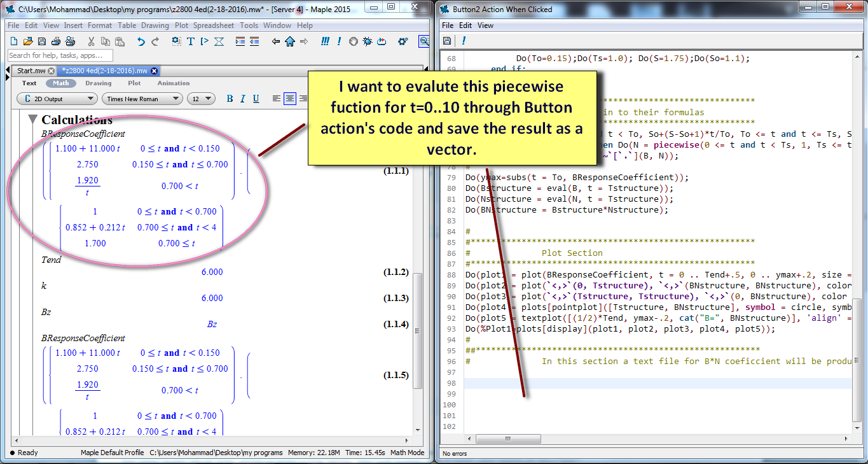Open the Times New Roman font dropdown
Image resolution: width=868 pixels, height=464 pixels.
point(141,99)
